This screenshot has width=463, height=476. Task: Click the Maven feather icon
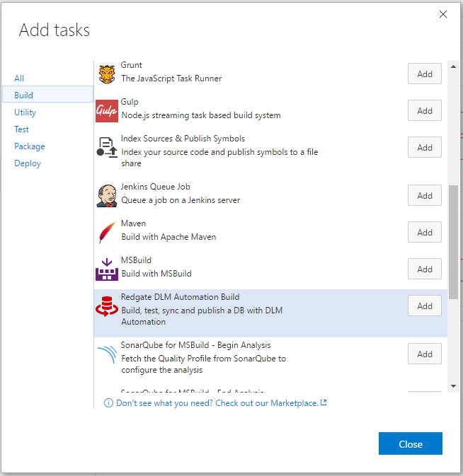(107, 232)
